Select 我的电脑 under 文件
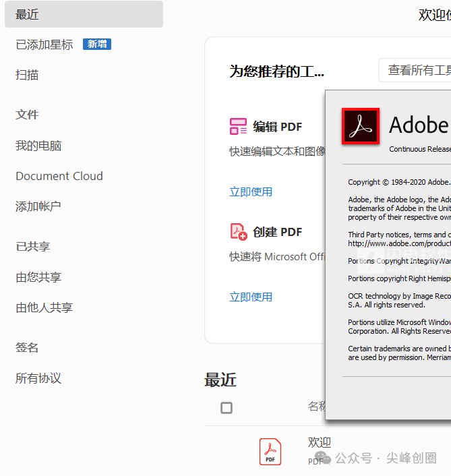Image resolution: width=451 pixels, height=476 pixels. click(x=38, y=146)
